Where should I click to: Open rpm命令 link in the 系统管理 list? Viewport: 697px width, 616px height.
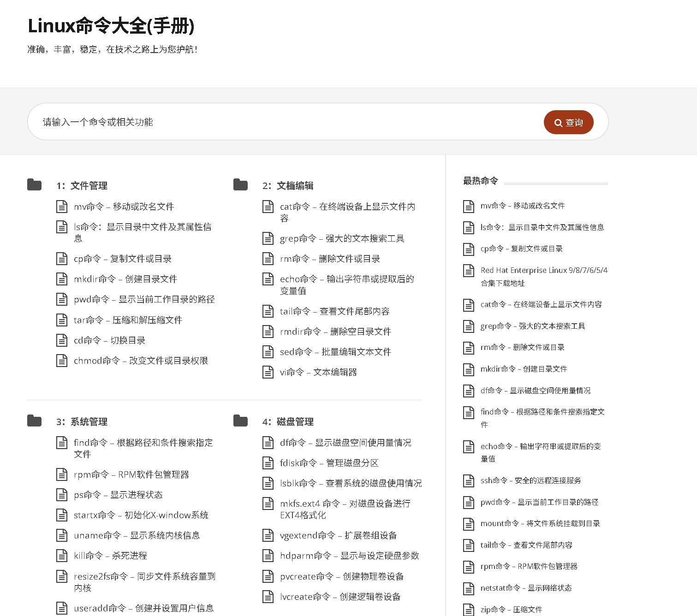point(131,474)
